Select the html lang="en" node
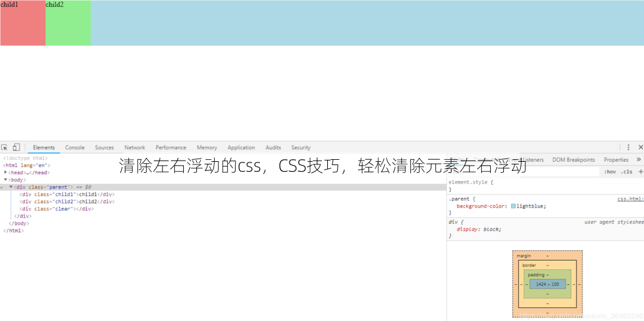The width and height of the screenshot is (644, 321). coord(27,165)
